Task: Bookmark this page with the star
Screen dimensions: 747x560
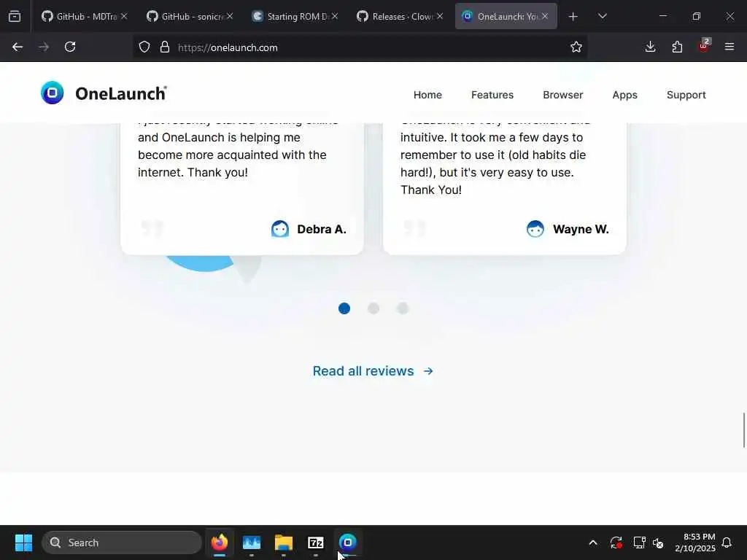Action: point(576,47)
